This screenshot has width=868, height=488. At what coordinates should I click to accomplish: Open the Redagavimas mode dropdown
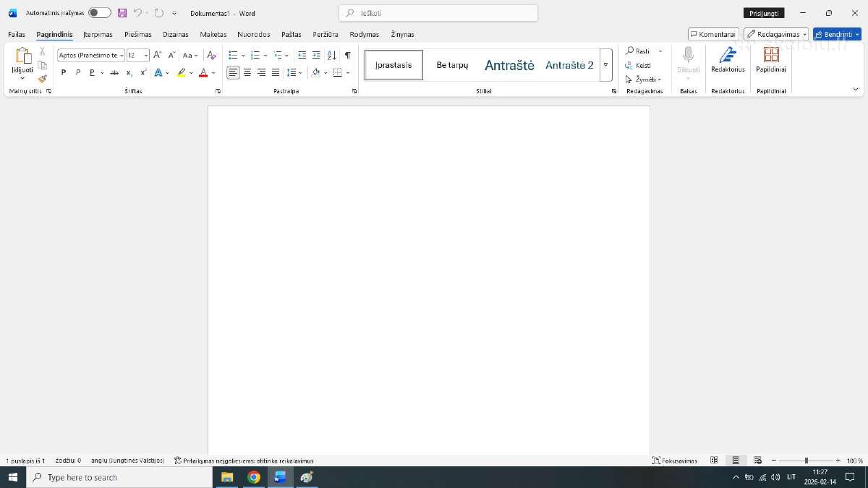tap(776, 34)
